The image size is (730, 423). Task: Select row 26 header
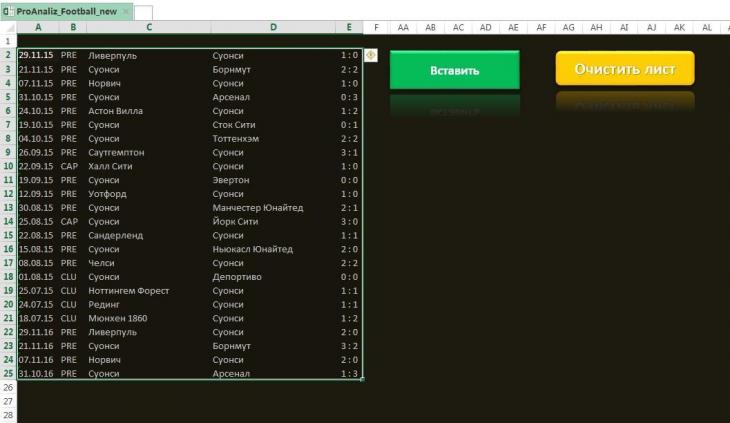(8, 387)
